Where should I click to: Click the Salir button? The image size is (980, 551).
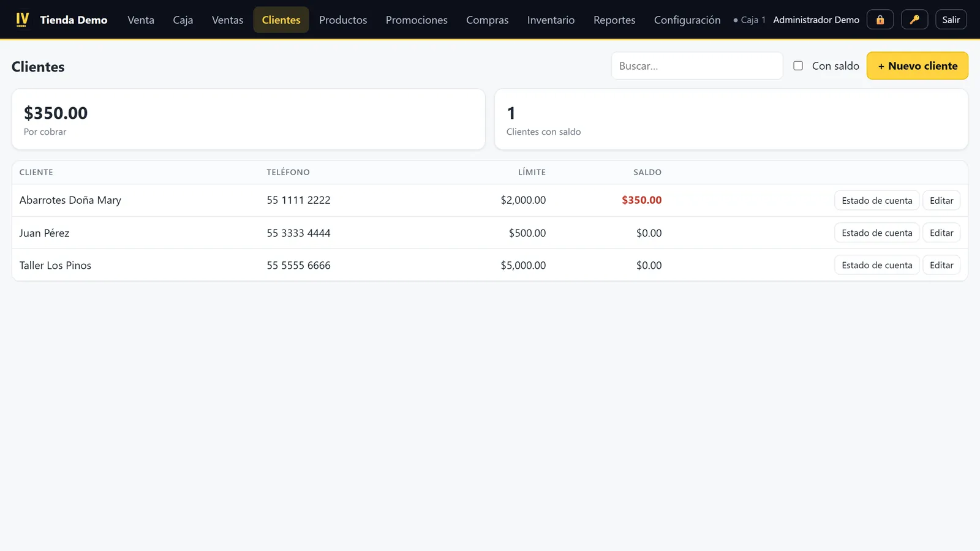tap(951, 20)
